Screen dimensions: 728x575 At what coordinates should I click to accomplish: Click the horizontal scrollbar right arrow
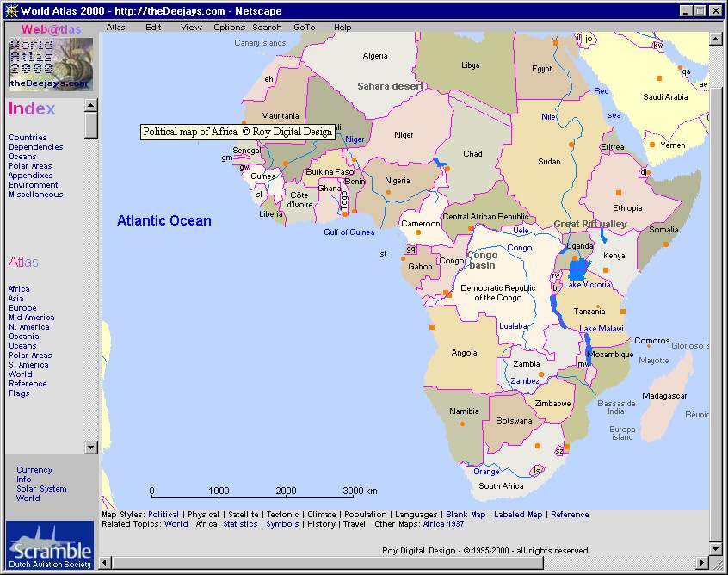coord(702,563)
